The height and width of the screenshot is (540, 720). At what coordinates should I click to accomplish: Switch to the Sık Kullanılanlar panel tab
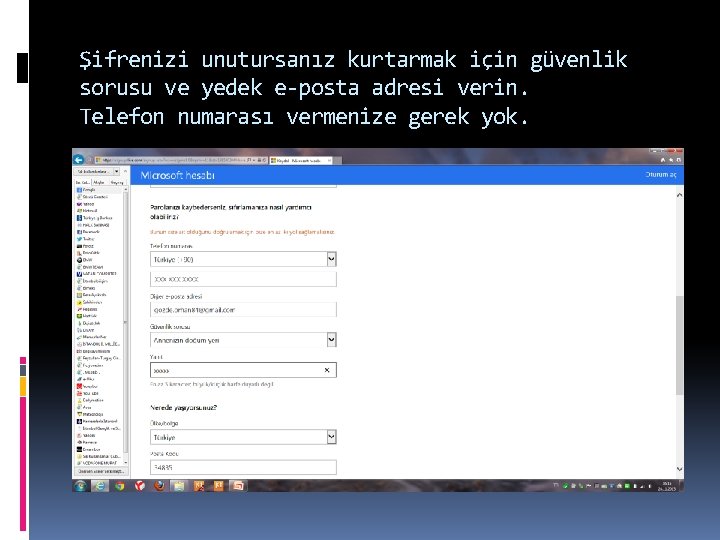pos(83,182)
